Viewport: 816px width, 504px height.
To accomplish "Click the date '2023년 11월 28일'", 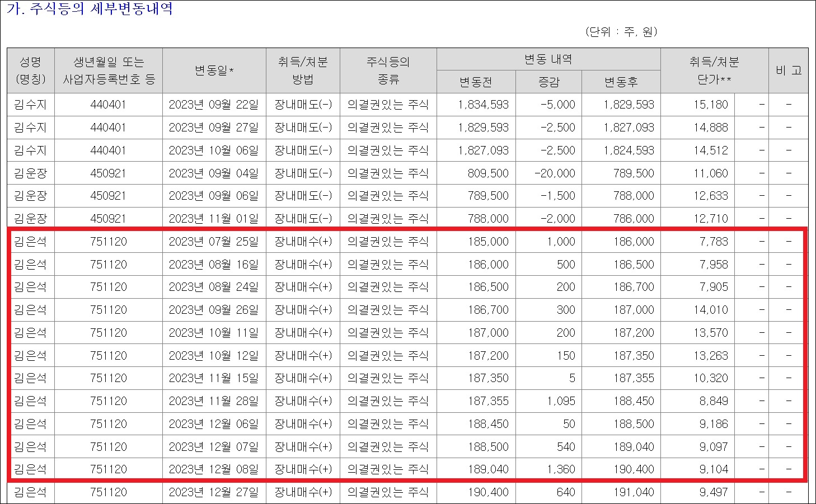I will point(214,401).
